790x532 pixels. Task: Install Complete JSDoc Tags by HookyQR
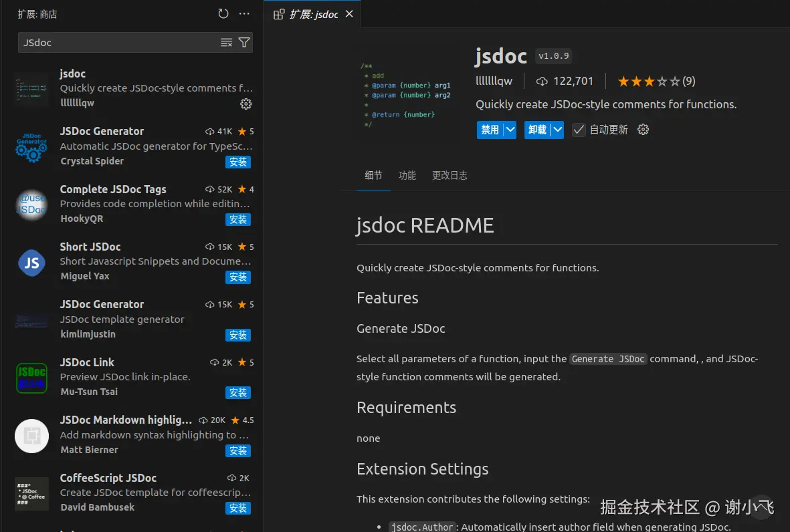tap(238, 219)
